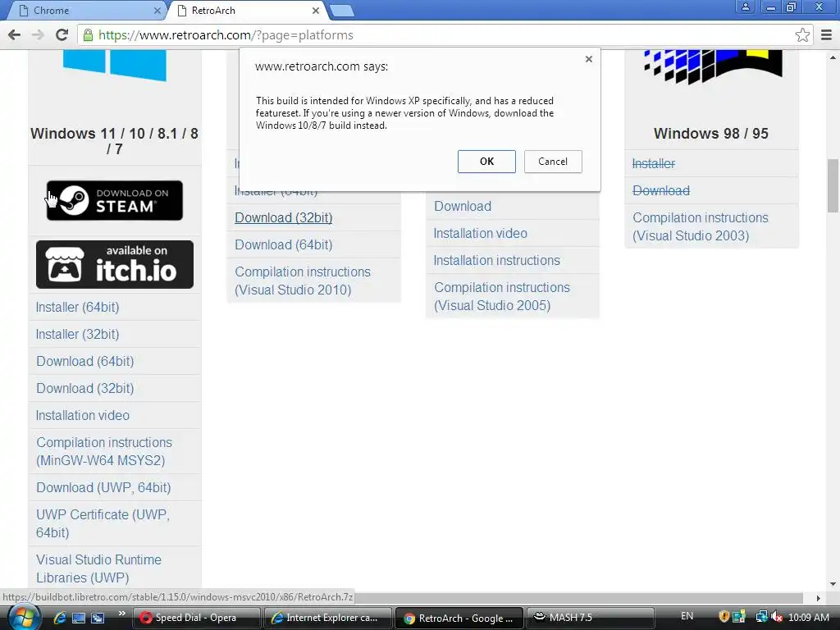Click underlined Download (32bit) link, second column
Viewport: 840px width, 630px height.
point(283,217)
